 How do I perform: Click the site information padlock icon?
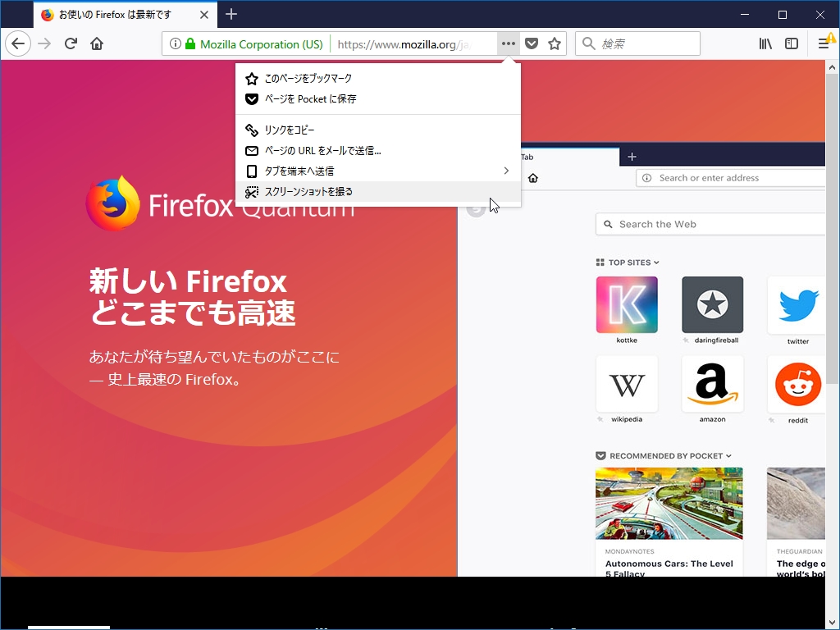click(x=190, y=43)
